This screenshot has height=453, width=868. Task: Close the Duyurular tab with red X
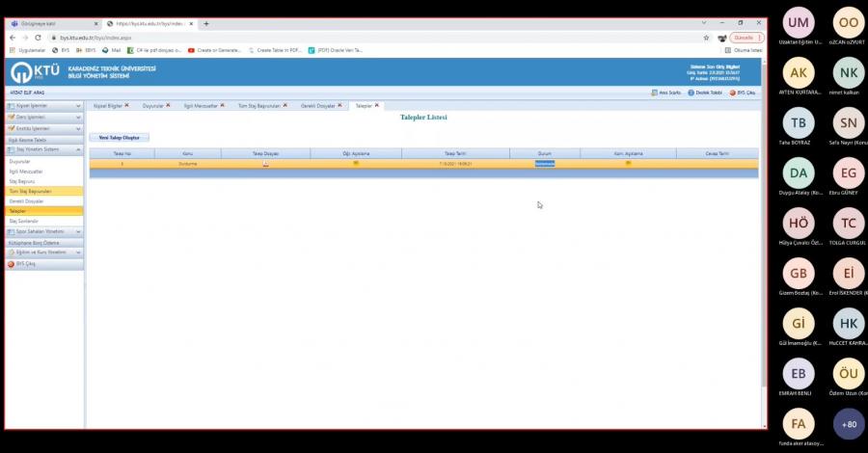click(x=168, y=105)
